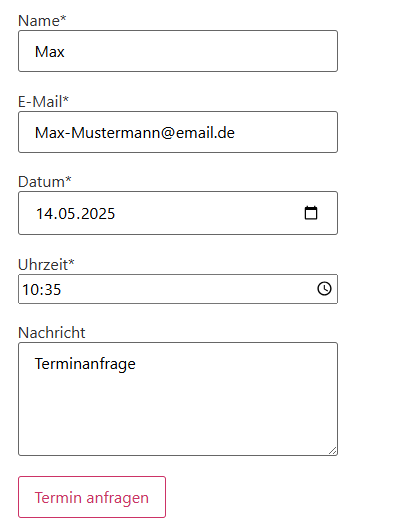Click the word Terminanfrage in the message box
411x526 pixels.
tap(85, 364)
